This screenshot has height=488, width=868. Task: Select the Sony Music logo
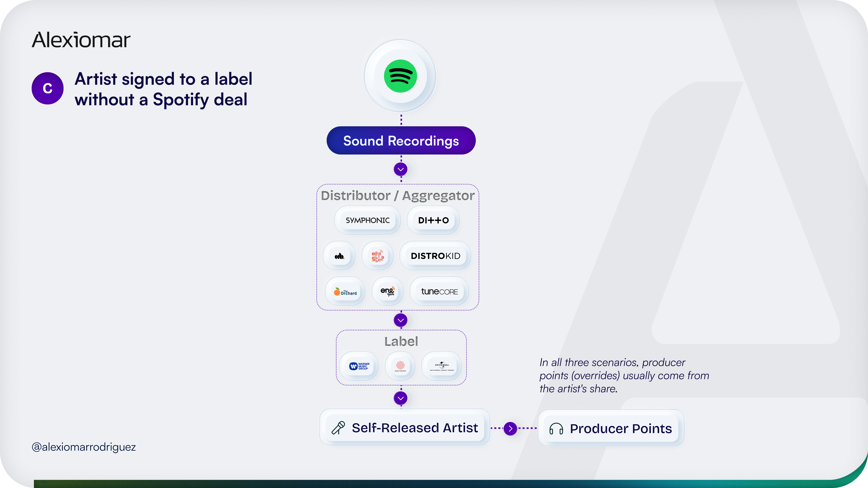click(x=400, y=366)
